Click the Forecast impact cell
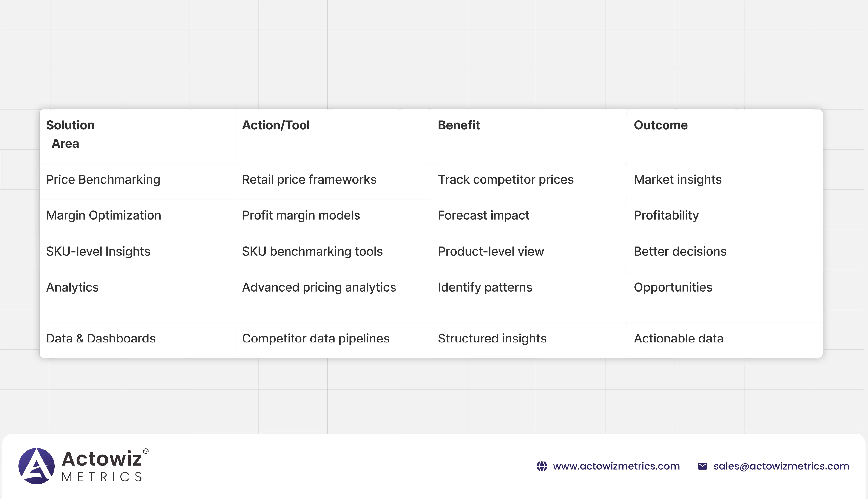This screenshot has height=499, width=868. coord(483,216)
